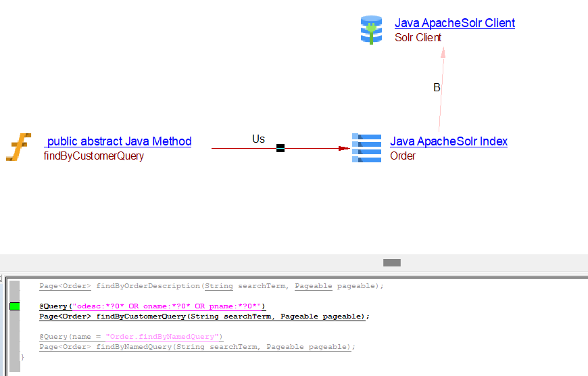Click the findByCustomerQuery method declaration in code
Viewport: 588px width, 376px height.
tap(204, 316)
